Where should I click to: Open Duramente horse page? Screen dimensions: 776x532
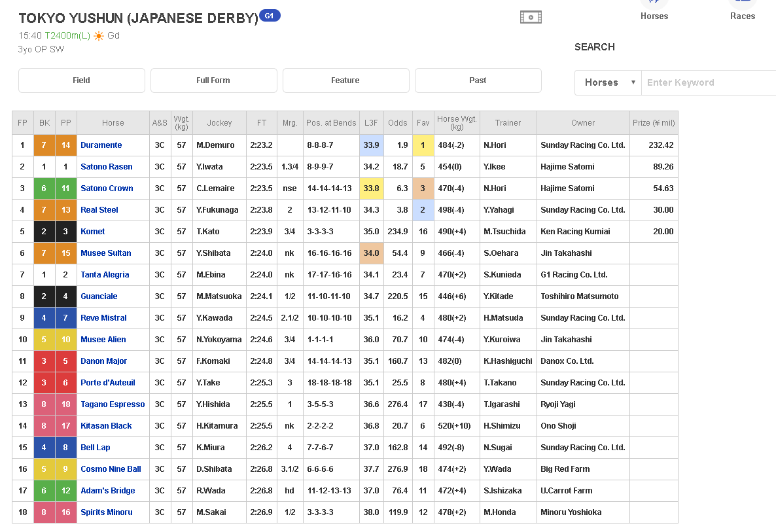(101, 145)
